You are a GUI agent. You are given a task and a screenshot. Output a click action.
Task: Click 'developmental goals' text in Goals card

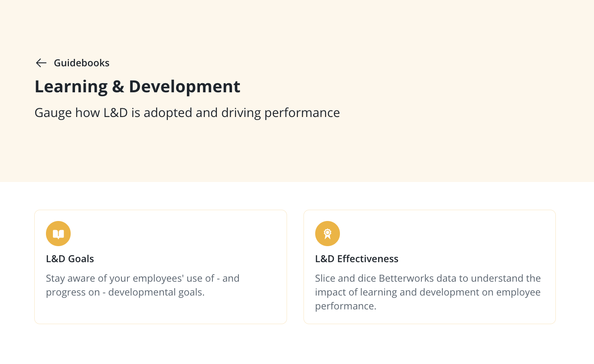coord(156,292)
